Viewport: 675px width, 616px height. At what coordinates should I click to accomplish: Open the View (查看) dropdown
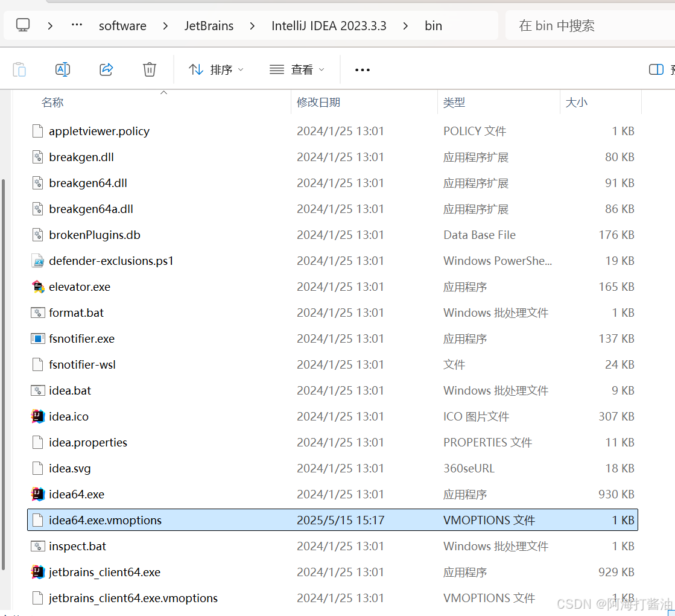click(297, 69)
